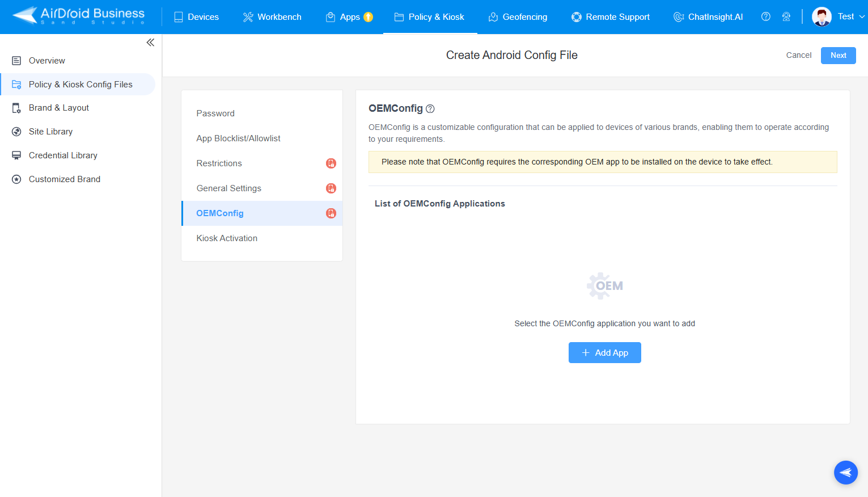Open the help center icon in top bar
868x497 pixels.
tap(765, 17)
